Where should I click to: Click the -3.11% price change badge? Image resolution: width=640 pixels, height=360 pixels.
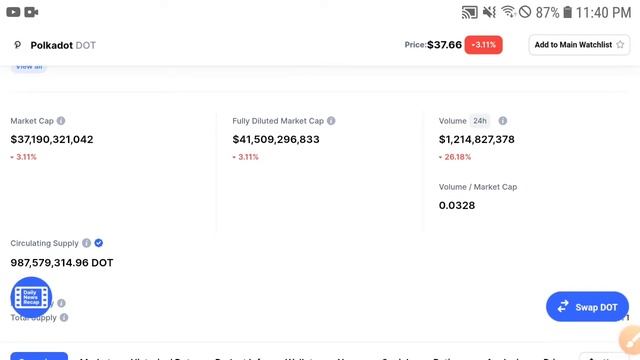pos(483,45)
